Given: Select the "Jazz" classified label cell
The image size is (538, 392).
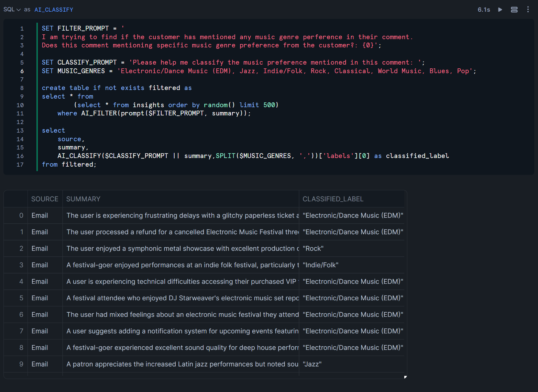Looking at the screenshot, I should [x=353, y=364].
